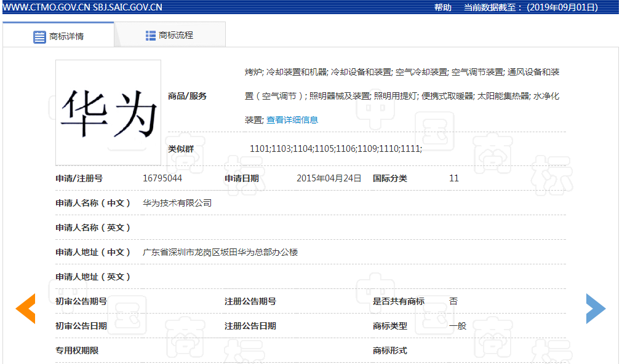Click the 初审公告日期 label
The width and height of the screenshot is (622, 364).
click(x=81, y=326)
